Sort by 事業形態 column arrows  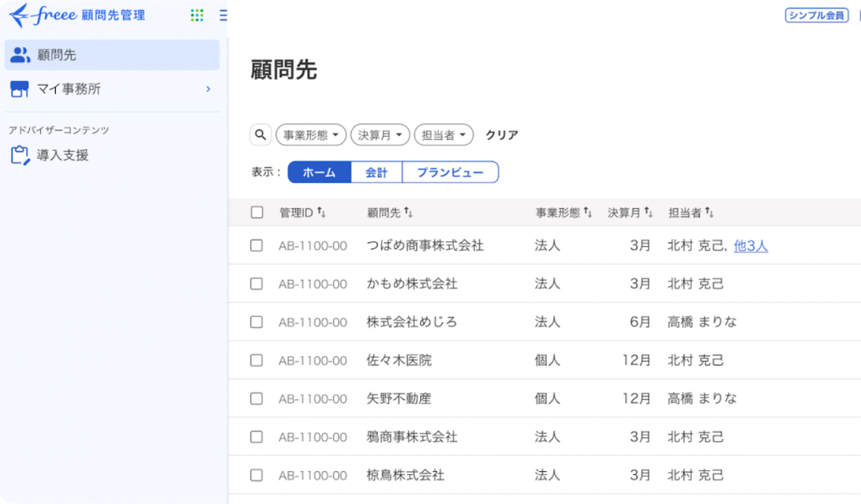[588, 213]
